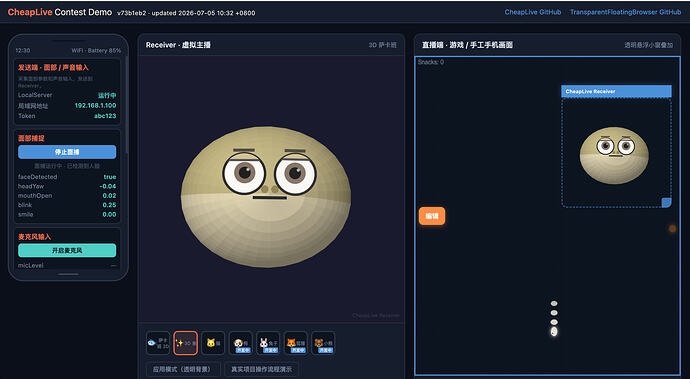Image resolution: width=690 pixels, height=379 pixels.
Task: Click the phone home indicator bar
Action: pyautogui.click(x=68, y=274)
